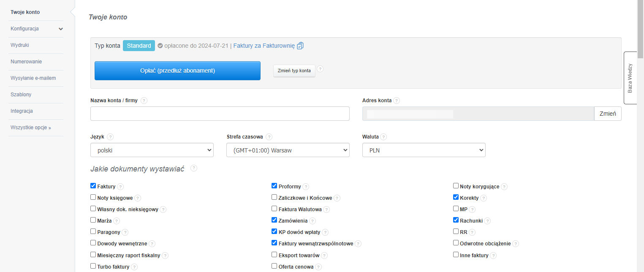Open the Język dropdown set to polski
Screen dimensions: 644x272
[x=152, y=150]
